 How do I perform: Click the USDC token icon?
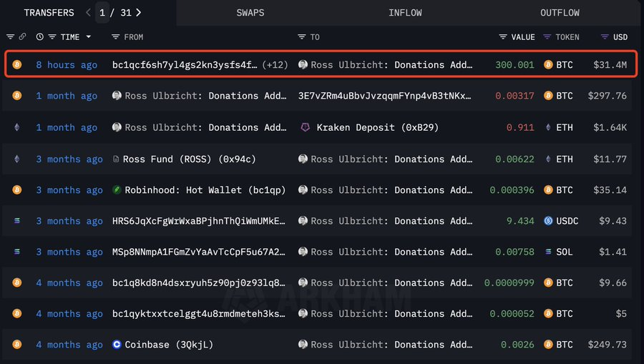(x=548, y=221)
